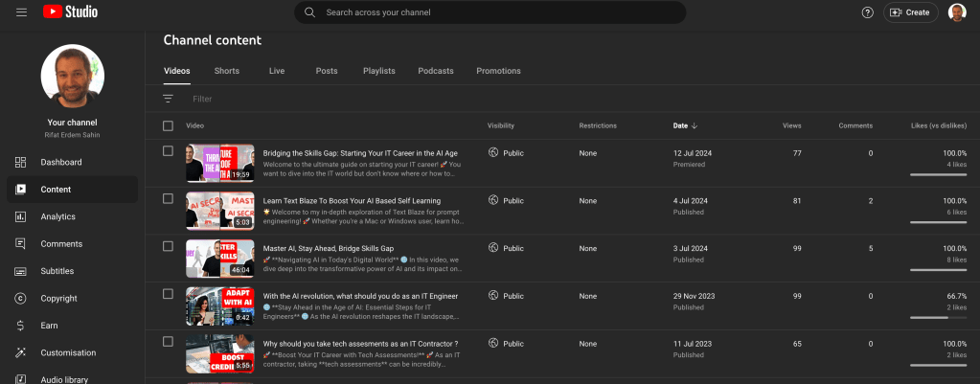Click the globe icon for Learn Text Blaze video
The height and width of the screenshot is (384, 980).
pyautogui.click(x=493, y=200)
